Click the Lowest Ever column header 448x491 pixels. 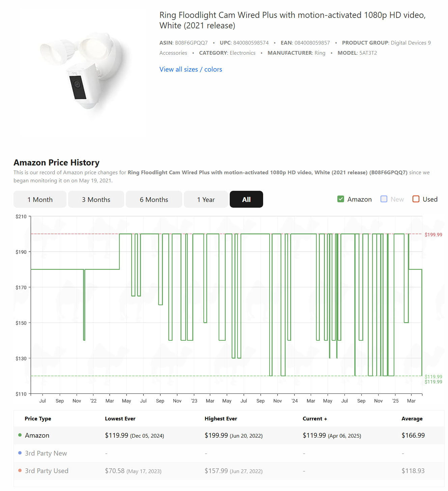(x=120, y=418)
